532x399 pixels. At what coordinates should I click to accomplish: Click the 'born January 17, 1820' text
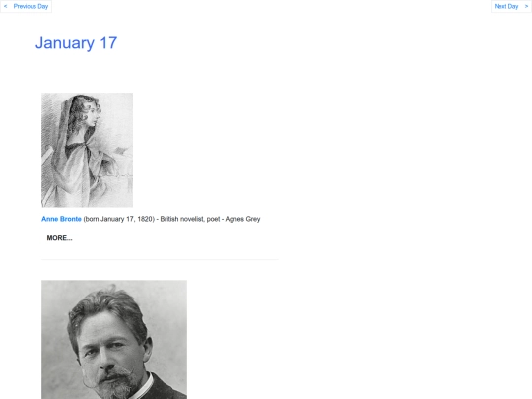coord(119,219)
